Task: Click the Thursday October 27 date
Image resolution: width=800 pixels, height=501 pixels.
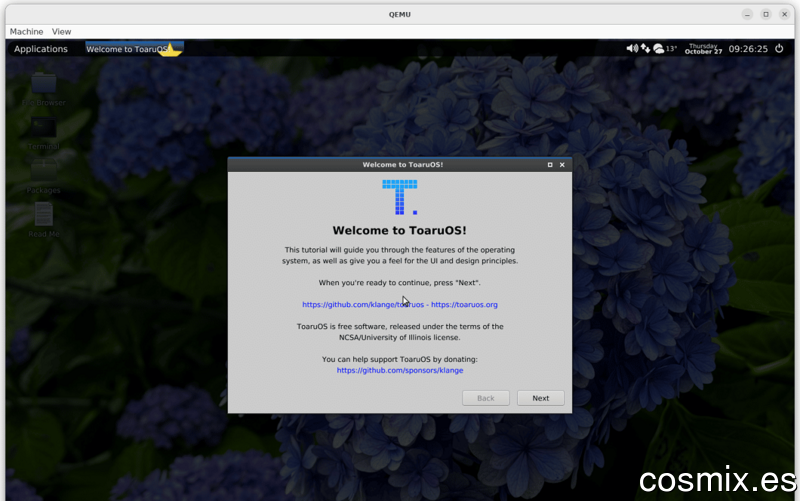Action: click(703, 49)
